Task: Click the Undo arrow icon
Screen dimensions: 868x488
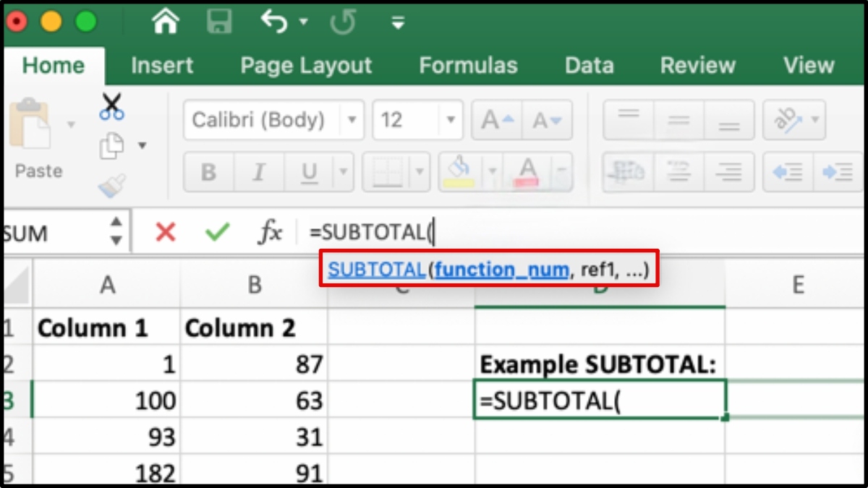Action: [275, 22]
